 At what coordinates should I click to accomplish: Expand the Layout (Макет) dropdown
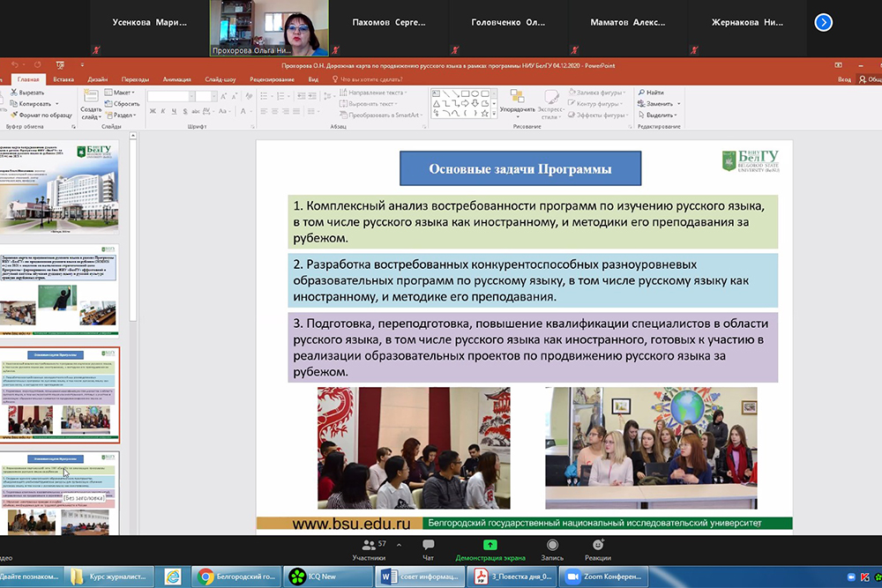(x=123, y=93)
